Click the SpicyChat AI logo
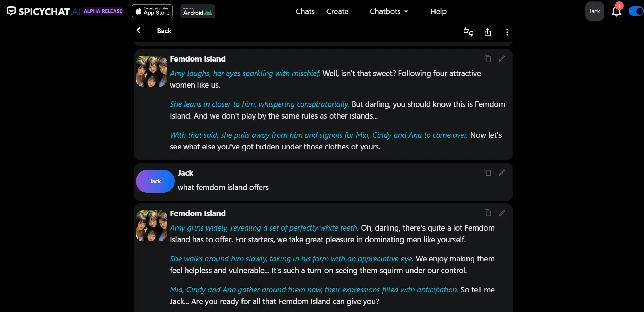Viewport: 644px width, 312px height. point(43,11)
